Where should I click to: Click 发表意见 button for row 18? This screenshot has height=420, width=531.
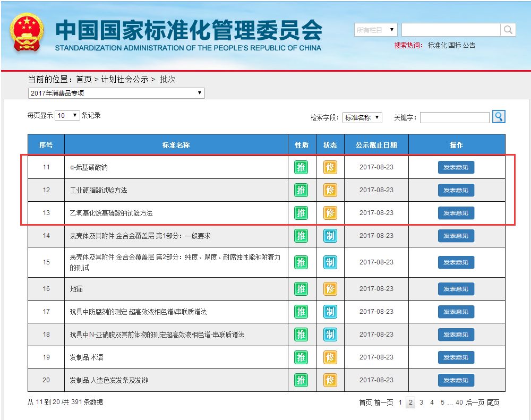(456, 335)
